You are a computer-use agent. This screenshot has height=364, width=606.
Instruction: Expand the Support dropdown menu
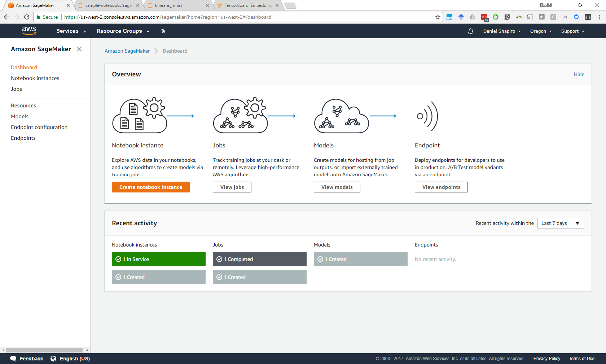[573, 31]
